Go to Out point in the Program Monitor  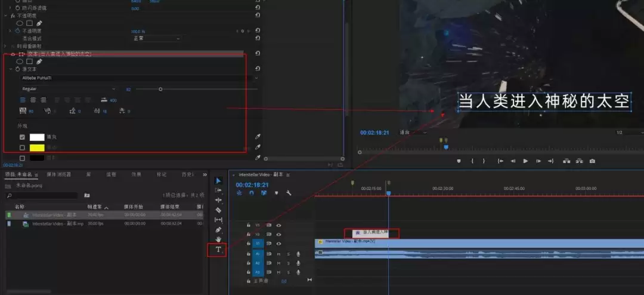pos(551,161)
